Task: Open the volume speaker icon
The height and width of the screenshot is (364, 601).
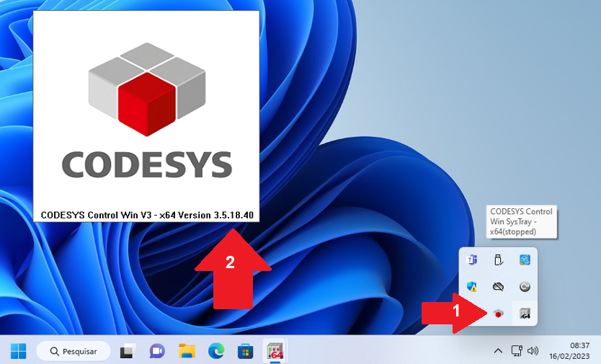Action: pyautogui.click(x=533, y=350)
